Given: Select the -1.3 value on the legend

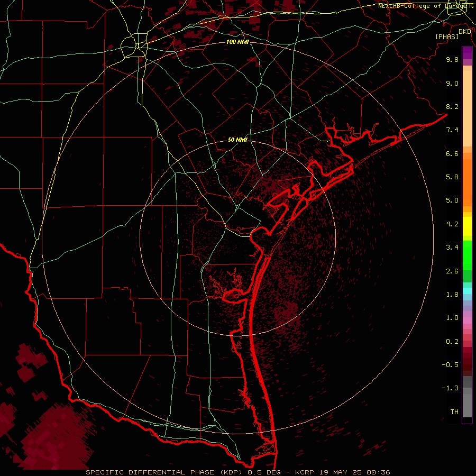Looking at the screenshot, I should 450,388.
